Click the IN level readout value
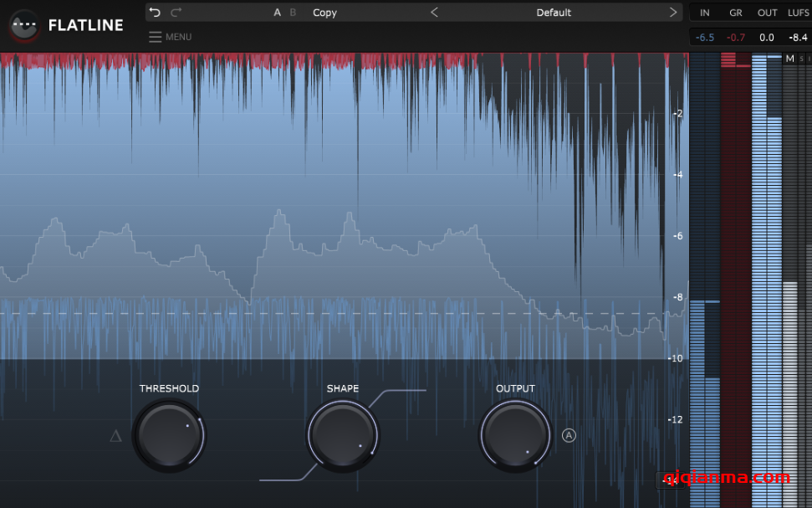 tap(704, 38)
